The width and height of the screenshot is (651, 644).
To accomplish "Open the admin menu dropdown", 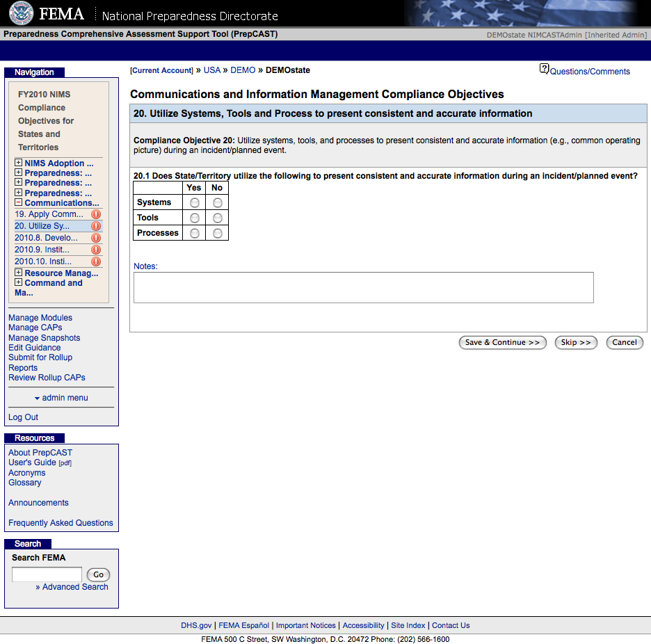I will tap(61, 398).
